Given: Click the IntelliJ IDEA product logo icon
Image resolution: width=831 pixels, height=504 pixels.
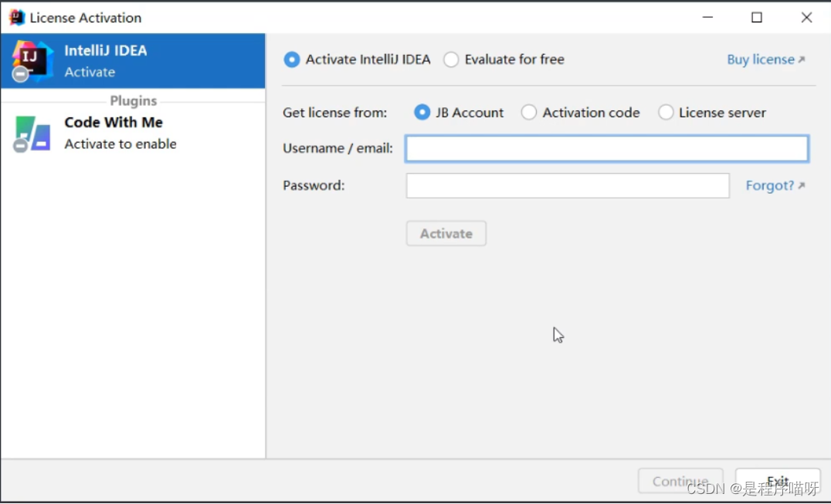Looking at the screenshot, I should pyautogui.click(x=33, y=62).
